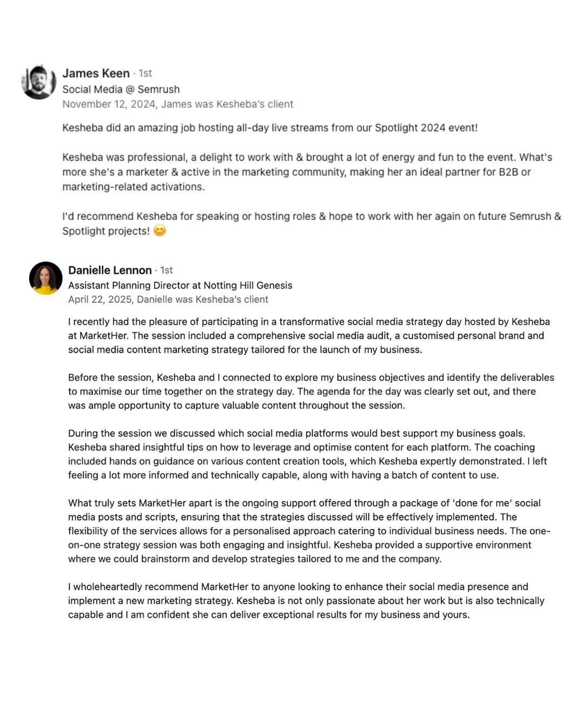Click the 'Before the session' paragraph

tap(311, 392)
